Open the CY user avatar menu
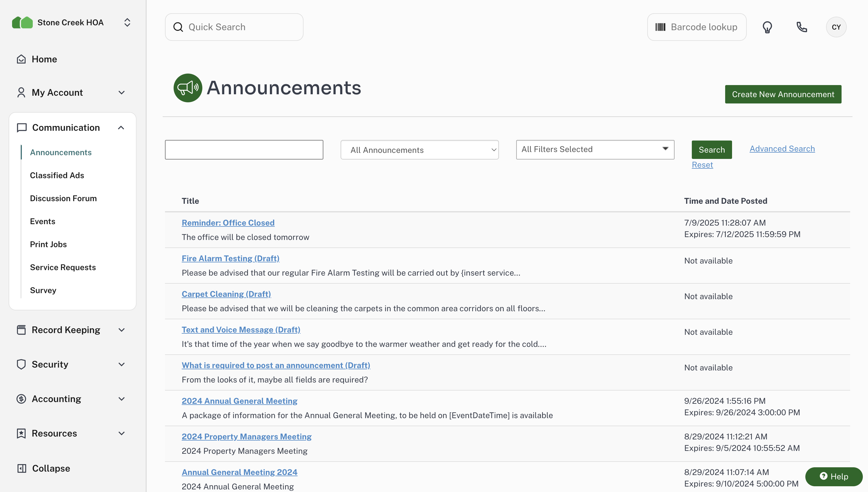The height and width of the screenshot is (492, 868). click(836, 27)
